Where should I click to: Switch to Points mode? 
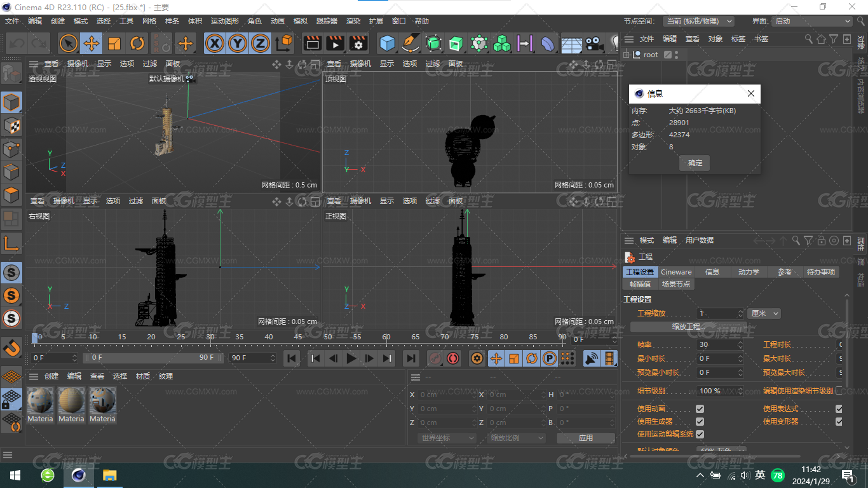[x=11, y=149]
